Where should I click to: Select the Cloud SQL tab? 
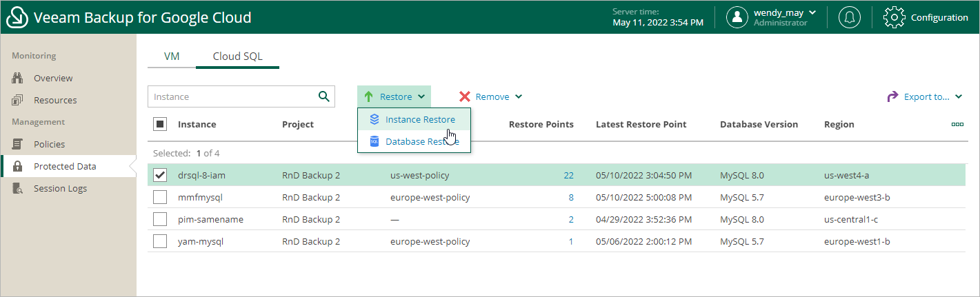pyautogui.click(x=237, y=57)
